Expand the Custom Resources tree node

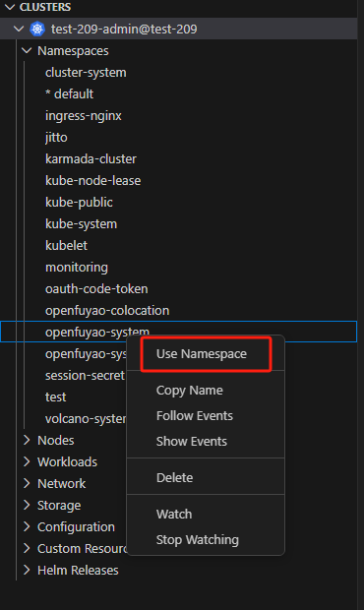tap(27, 548)
